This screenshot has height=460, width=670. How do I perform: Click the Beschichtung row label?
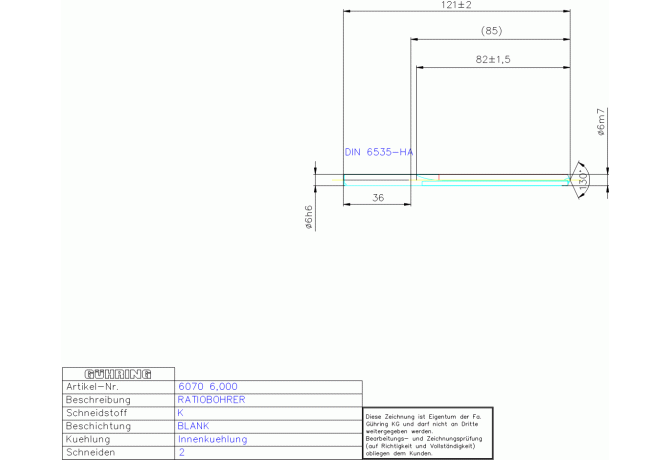tap(98, 425)
